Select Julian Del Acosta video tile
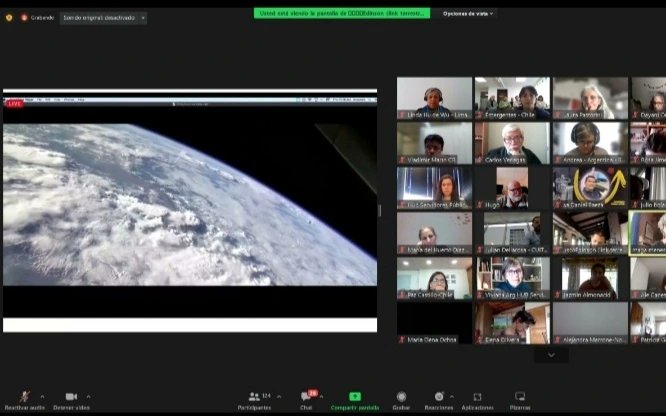Viewport: 666px width, 416px height. coord(512,233)
